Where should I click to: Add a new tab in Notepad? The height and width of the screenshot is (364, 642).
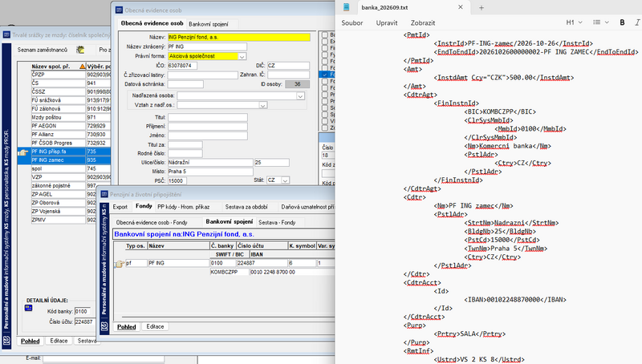point(481,8)
